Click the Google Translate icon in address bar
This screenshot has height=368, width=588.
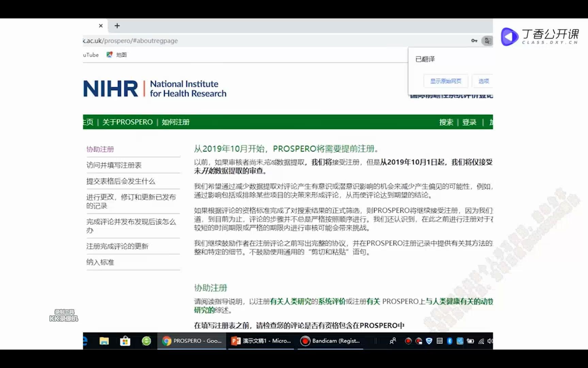coord(488,41)
